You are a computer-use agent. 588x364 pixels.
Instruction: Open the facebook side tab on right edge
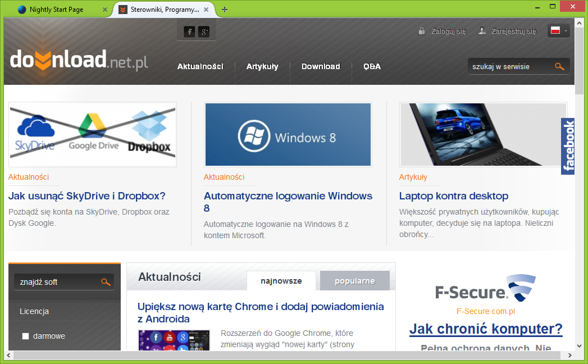[x=568, y=146]
